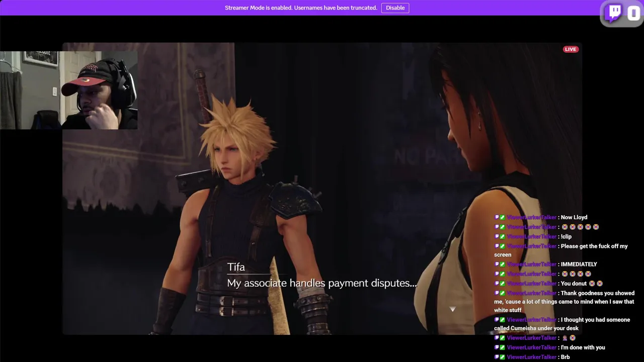
Task: Click the green badge icon on "!clip" row
Action: pyautogui.click(x=502, y=236)
